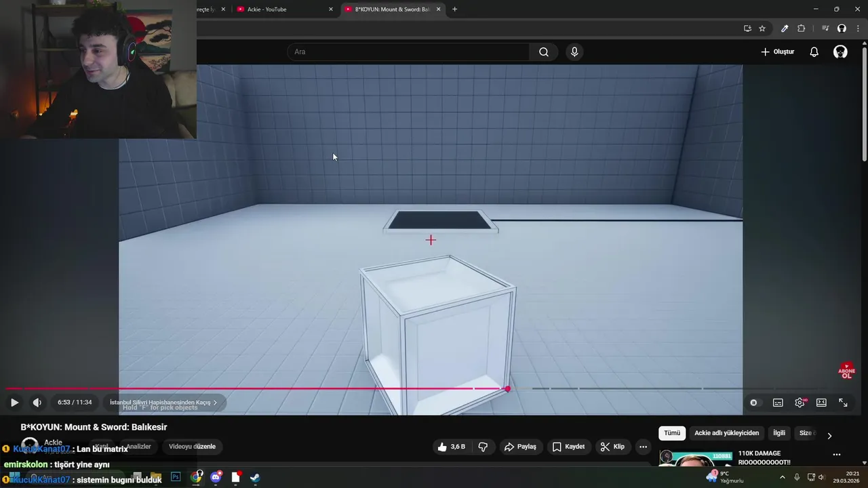Click the Oluştur create button
This screenshot has height=488, width=868.
(777, 52)
